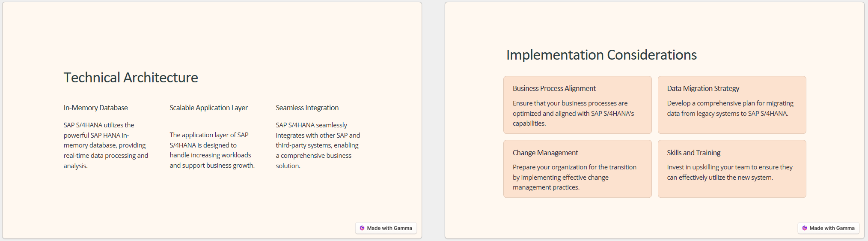
Task: Click the Made with Gamma badge on Technical Architecture slide
Action: click(386, 228)
